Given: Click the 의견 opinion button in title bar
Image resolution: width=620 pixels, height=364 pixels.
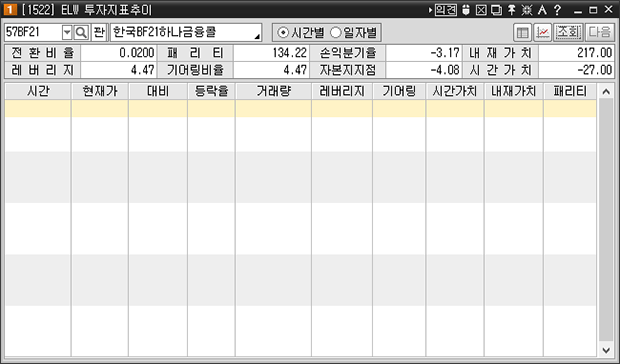Looking at the screenshot, I should point(446,10).
